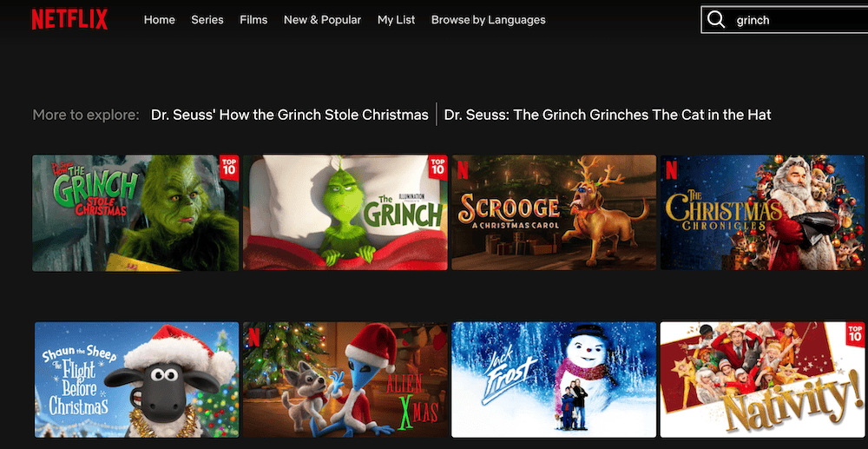Open My List

(396, 20)
